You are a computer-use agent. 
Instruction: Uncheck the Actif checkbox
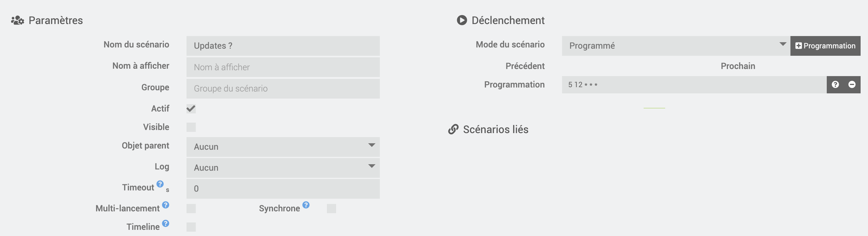click(x=191, y=108)
